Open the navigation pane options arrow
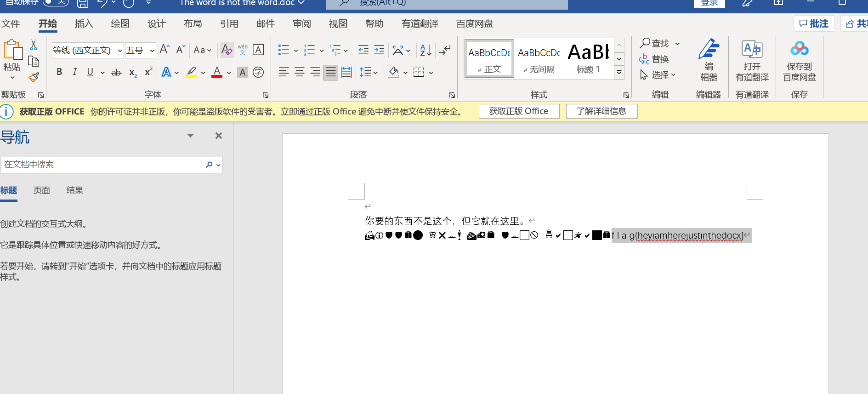 pos(190,136)
